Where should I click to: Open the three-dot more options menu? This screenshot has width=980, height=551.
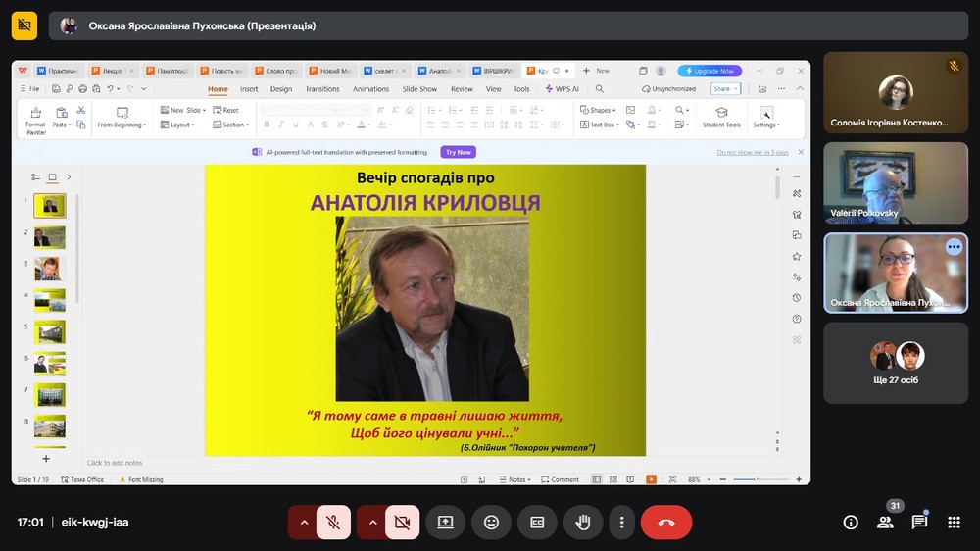(x=621, y=523)
